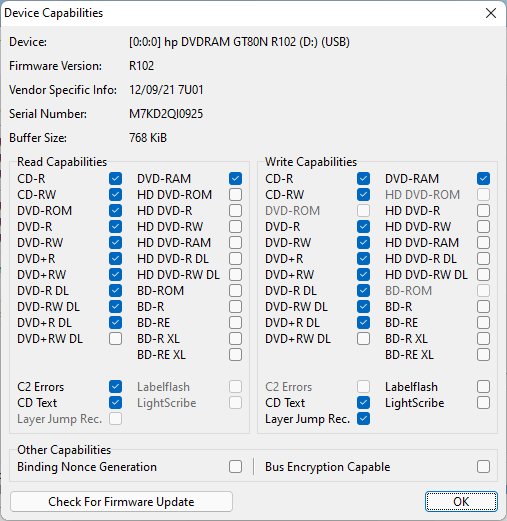Toggle Read HD DVD-RW DL checkbox
This screenshot has height=521, width=507.
pyautogui.click(x=235, y=274)
